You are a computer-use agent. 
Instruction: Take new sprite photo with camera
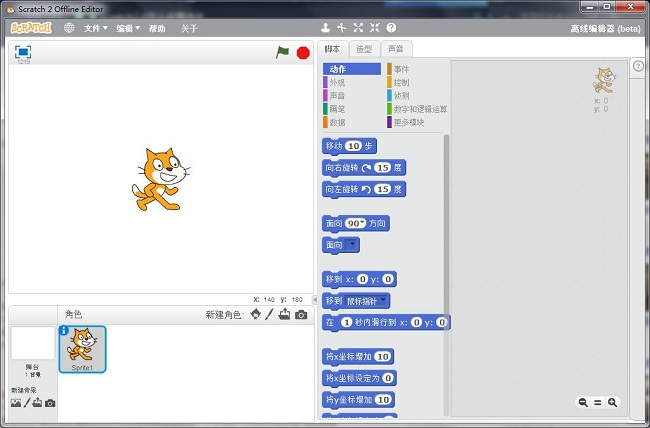[x=301, y=314]
